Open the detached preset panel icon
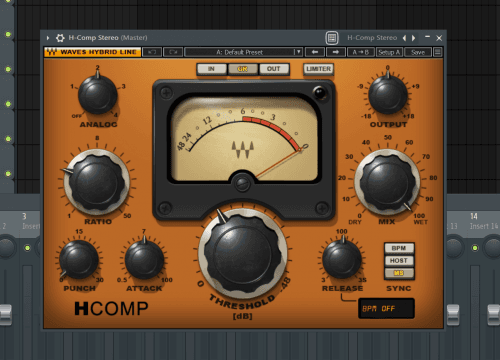 point(332,38)
